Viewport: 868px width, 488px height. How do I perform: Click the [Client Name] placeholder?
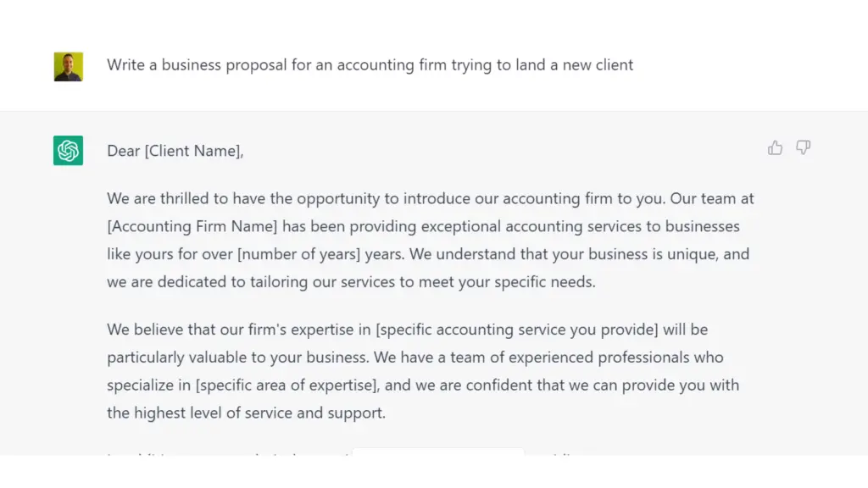tap(192, 151)
